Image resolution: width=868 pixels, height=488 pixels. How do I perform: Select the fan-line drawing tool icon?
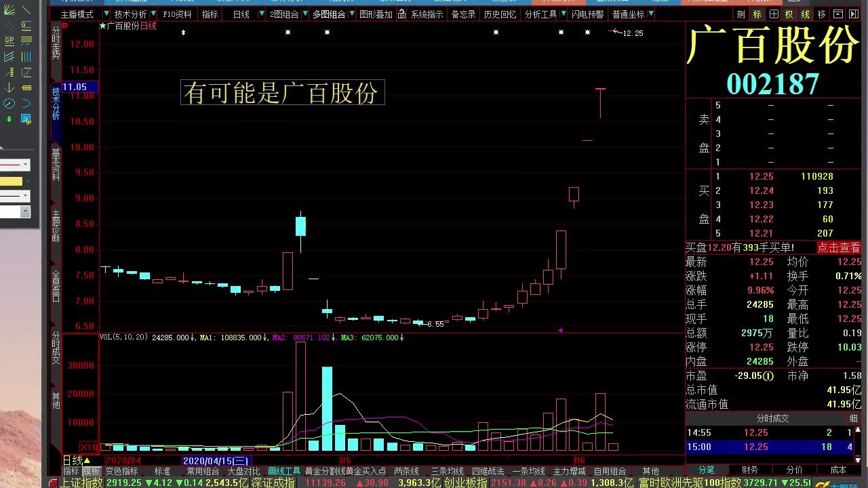pos(9,10)
